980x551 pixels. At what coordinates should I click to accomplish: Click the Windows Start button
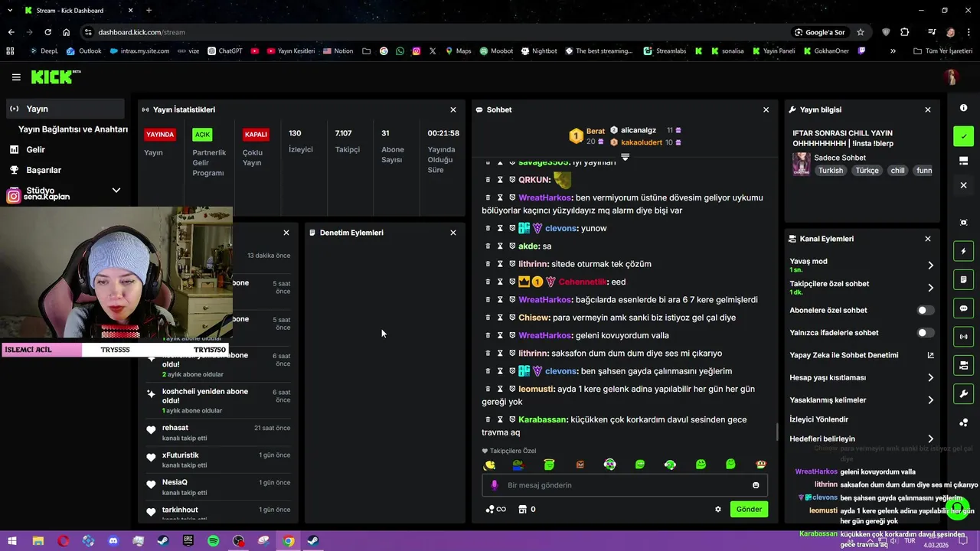(x=12, y=541)
